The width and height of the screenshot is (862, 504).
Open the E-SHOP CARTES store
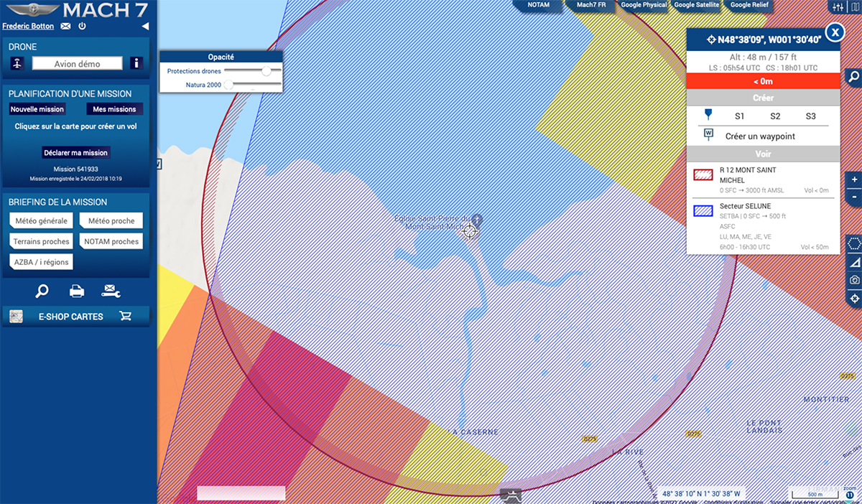pos(71,317)
